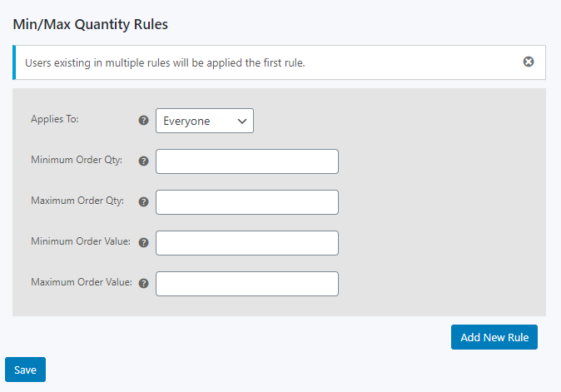Image resolution: width=561 pixels, height=392 pixels.
Task: Dismiss the multiple rules notice
Action: 529,62
